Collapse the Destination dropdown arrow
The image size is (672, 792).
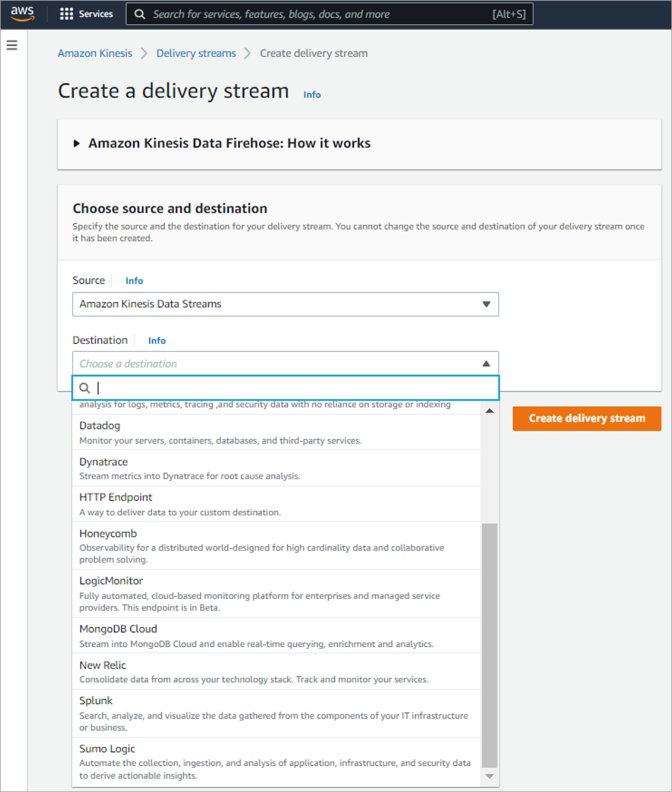coord(486,364)
